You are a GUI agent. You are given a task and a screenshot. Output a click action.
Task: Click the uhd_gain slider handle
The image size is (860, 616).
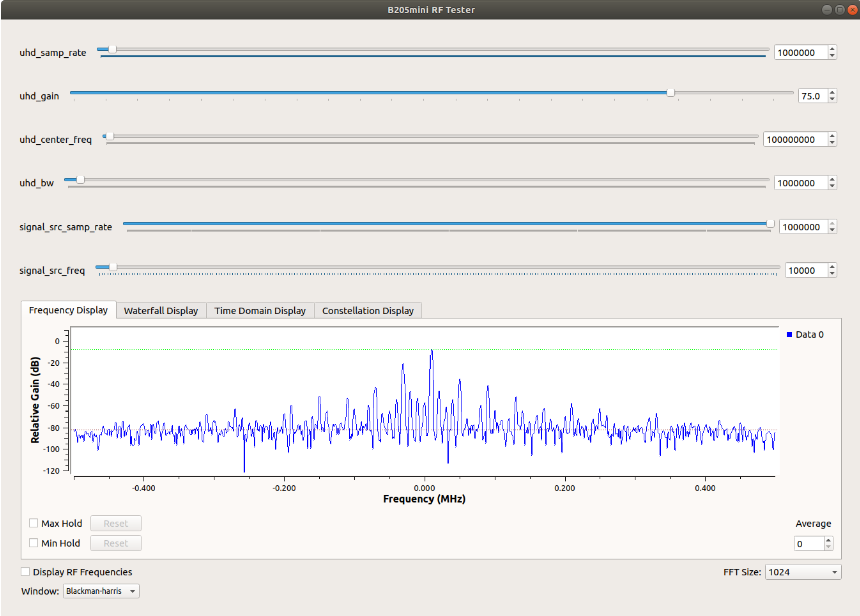[x=671, y=93]
